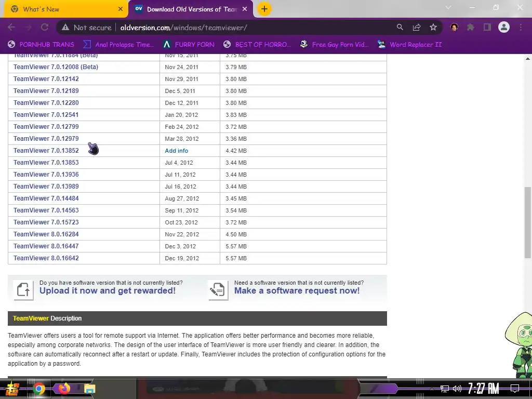Open TeamViewer 7.0.13936 download
Viewport: 532px width, 399px height.
46,175
